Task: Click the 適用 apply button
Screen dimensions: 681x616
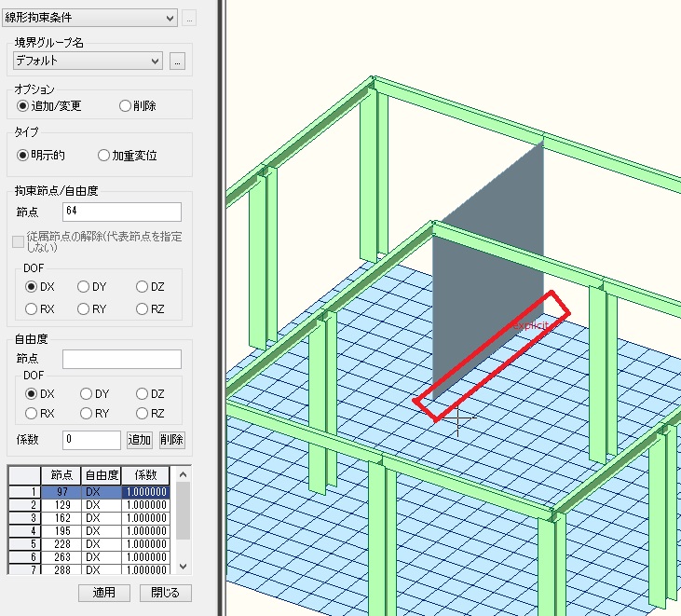Action: click(x=103, y=593)
